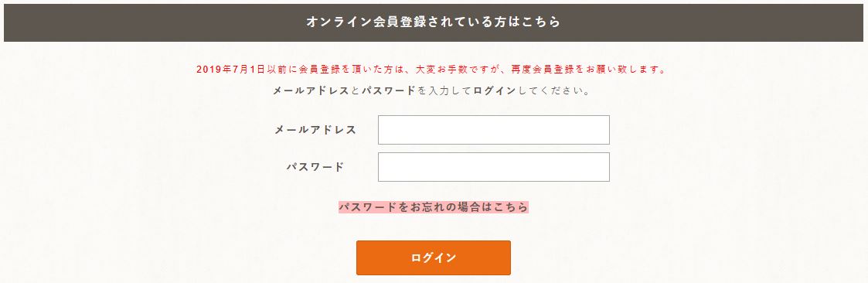Click the red re-registration notice text

[431, 70]
